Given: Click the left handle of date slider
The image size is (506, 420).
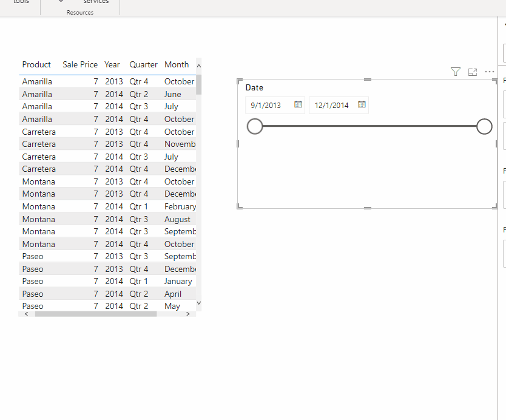Looking at the screenshot, I should pyautogui.click(x=255, y=126).
